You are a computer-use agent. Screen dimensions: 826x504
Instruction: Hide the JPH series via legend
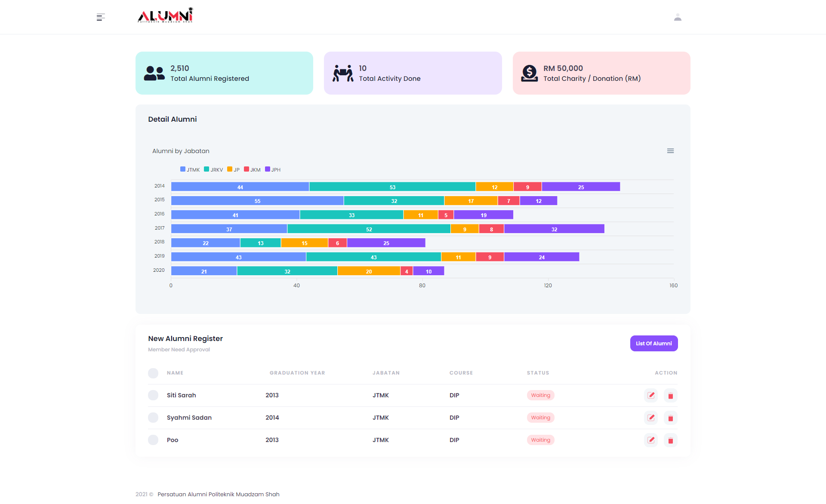pos(273,169)
